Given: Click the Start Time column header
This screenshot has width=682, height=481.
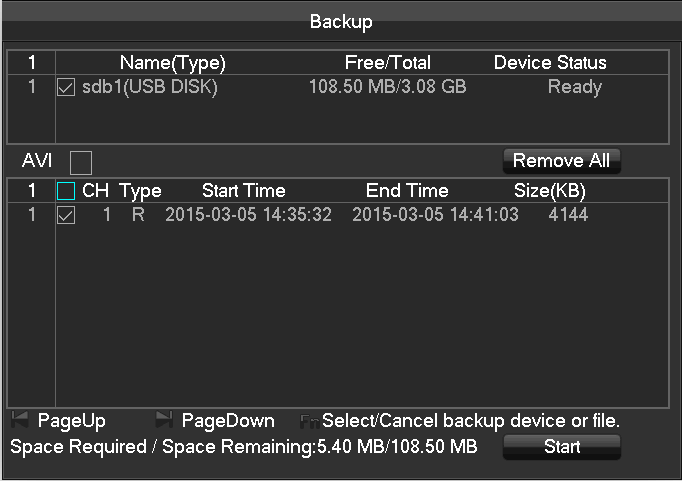Looking at the screenshot, I should [244, 190].
